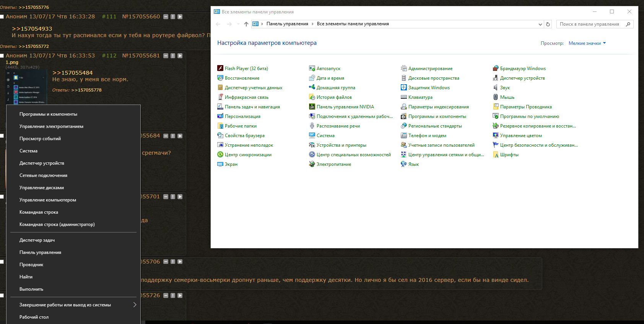Click the Автозапуск icon

tap(312, 69)
